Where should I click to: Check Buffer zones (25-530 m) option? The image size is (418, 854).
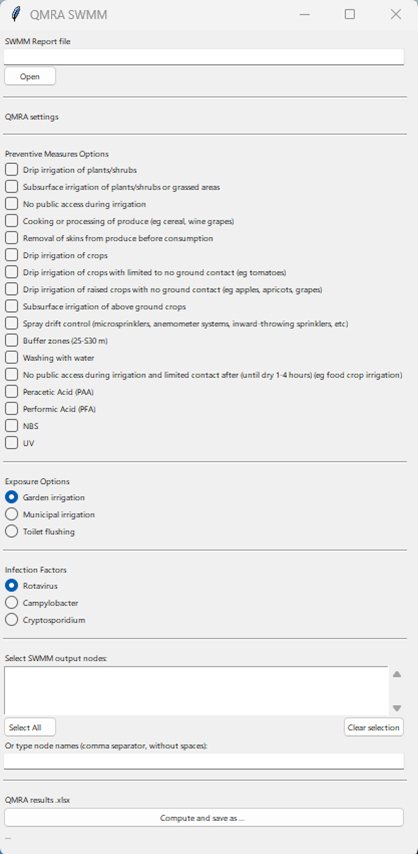11,340
